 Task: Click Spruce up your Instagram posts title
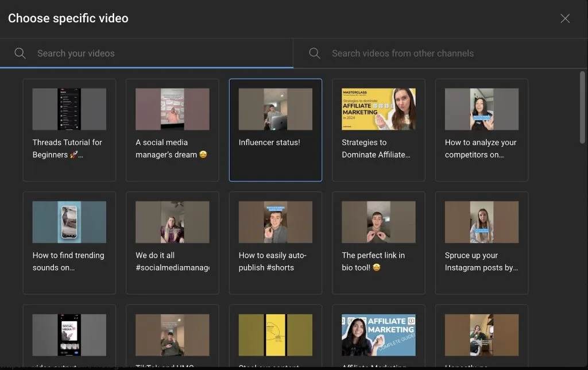482,261
